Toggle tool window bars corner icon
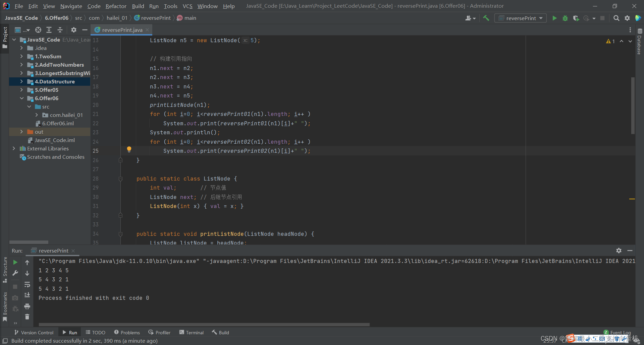The height and width of the screenshot is (345, 644). point(5,341)
